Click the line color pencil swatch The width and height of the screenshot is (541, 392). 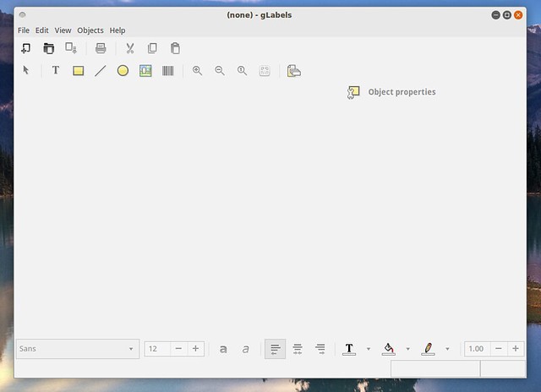click(428, 349)
